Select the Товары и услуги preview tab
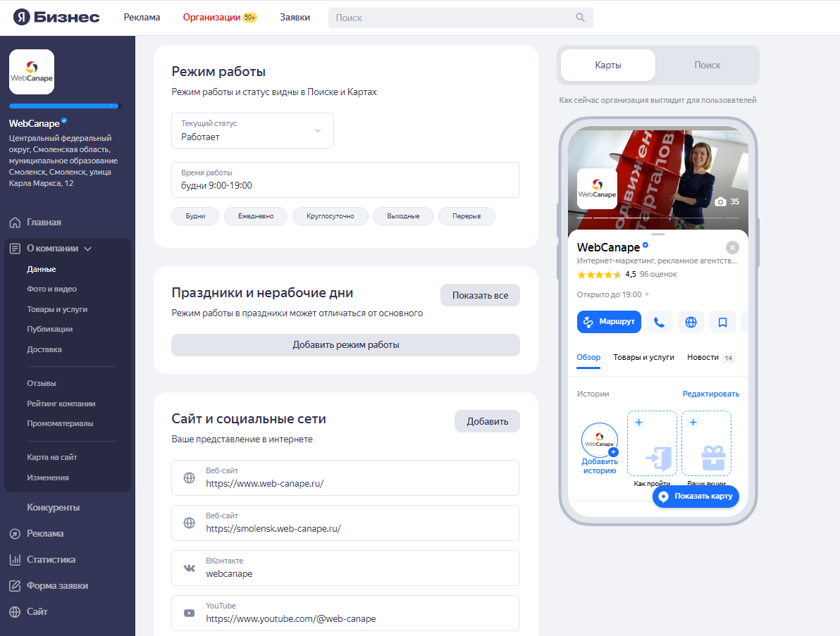This screenshot has height=636, width=840. click(643, 358)
